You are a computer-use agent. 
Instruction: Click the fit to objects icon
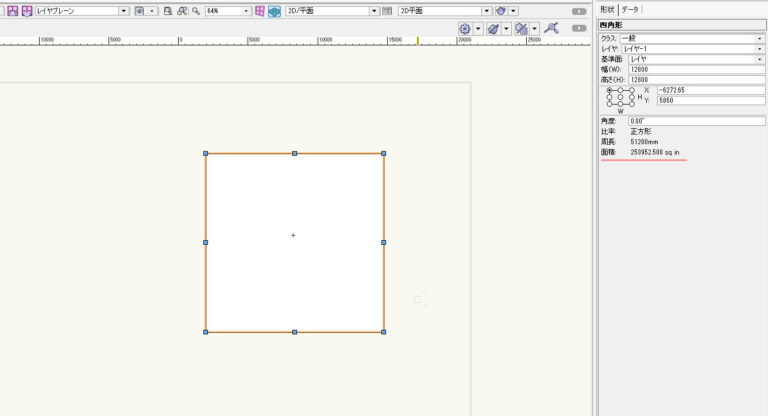point(181,10)
